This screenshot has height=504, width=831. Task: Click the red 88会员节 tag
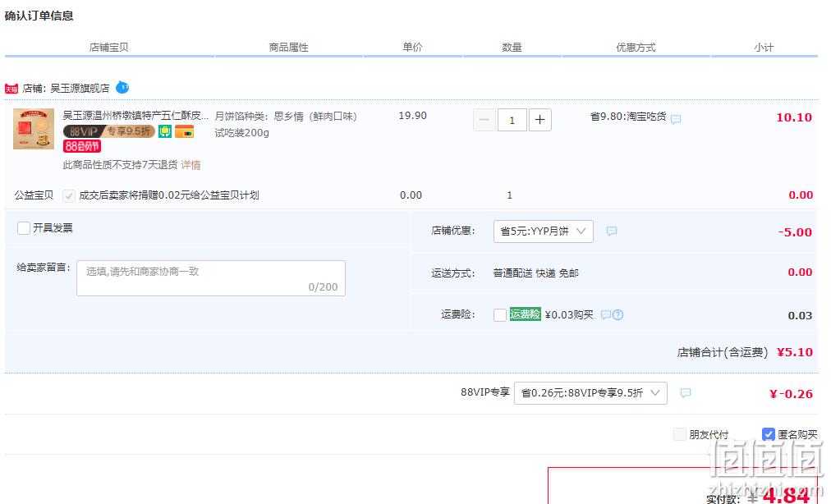[x=82, y=146]
